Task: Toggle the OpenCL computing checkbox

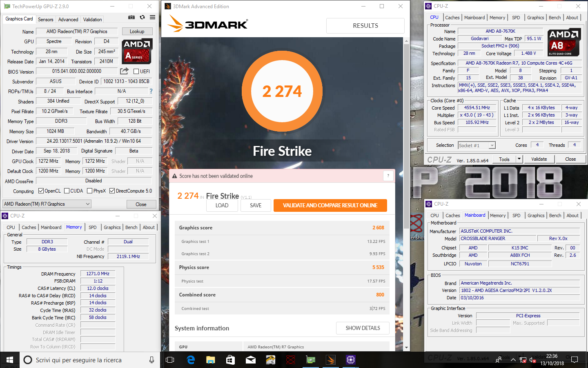Action: (x=41, y=191)
